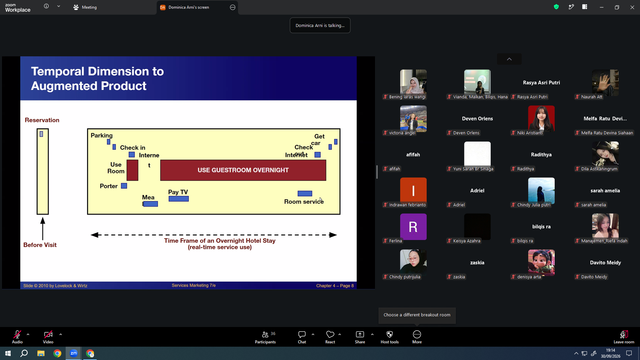Image resolution: width=640 pixels, height=360 pixels.
Task: Click the panel divider handle beside the slide
Action: tap(377, 172)
